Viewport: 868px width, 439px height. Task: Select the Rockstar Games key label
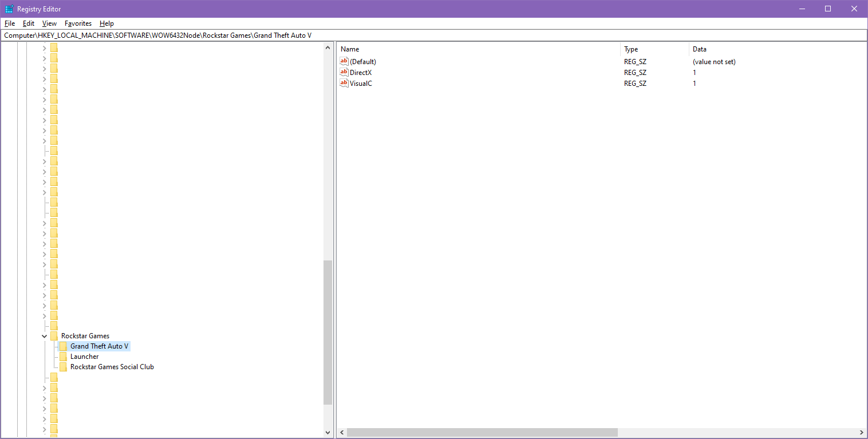tap(85, 336)
